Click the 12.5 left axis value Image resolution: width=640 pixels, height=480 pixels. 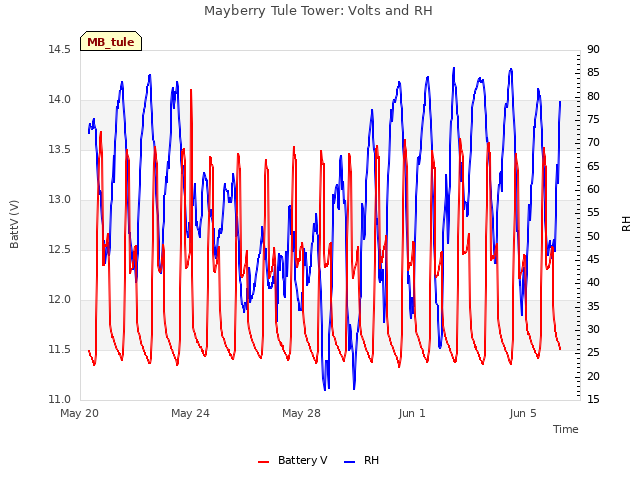coord(59,249)
